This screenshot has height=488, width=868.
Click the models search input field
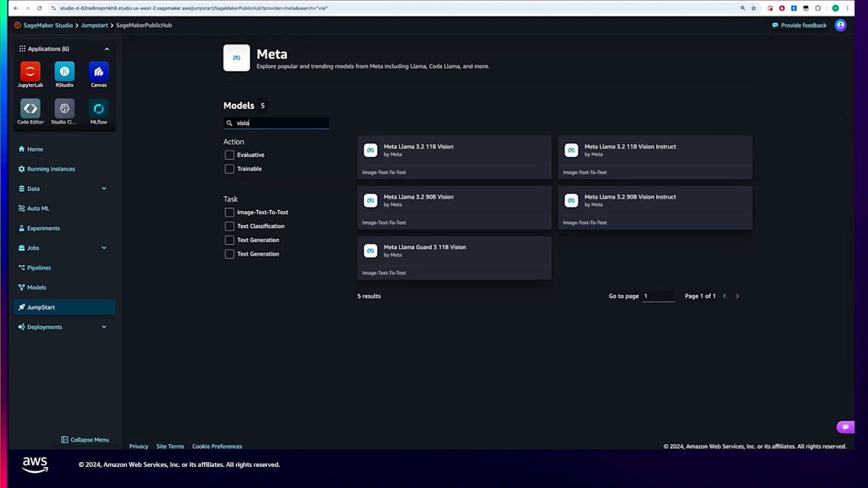click(x=276, y=123)
